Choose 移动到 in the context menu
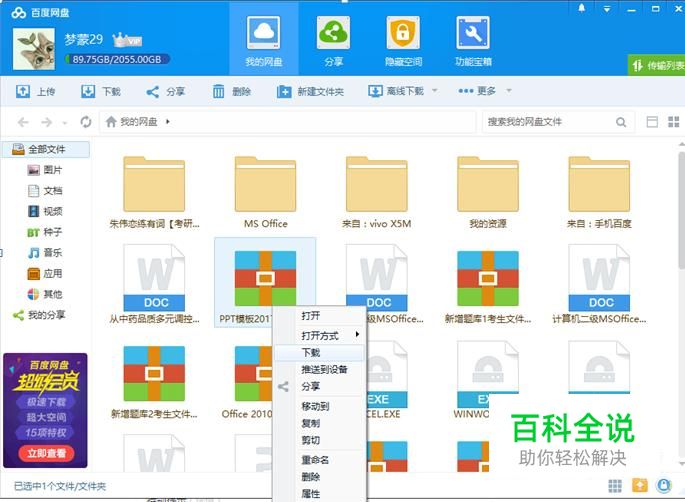The height and width of the screenshot is (502, 685). tap(319, 406)
